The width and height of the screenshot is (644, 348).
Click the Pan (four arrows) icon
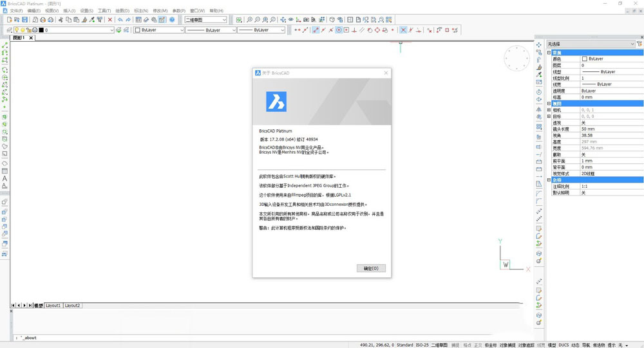click(x=283, y=20)
